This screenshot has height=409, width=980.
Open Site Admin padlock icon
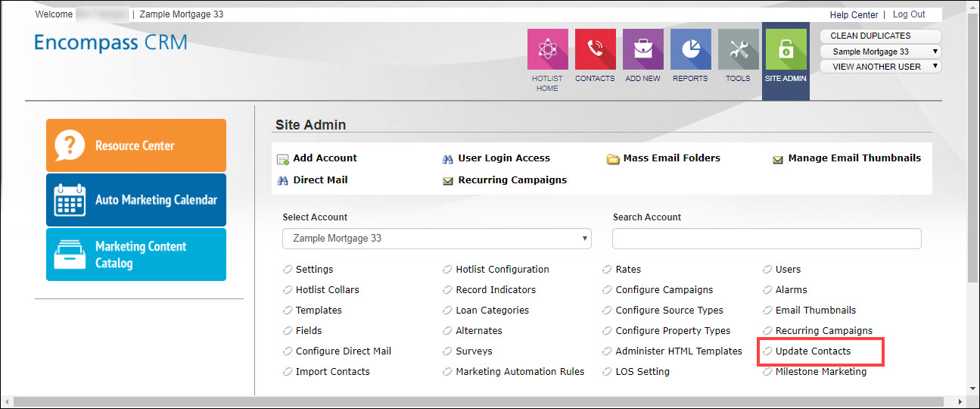(786, 49)
